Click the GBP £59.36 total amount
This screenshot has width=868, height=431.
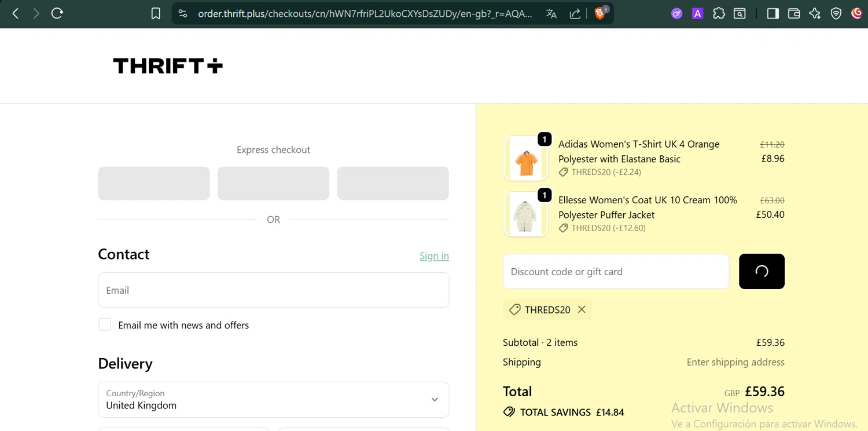[755, 392]
